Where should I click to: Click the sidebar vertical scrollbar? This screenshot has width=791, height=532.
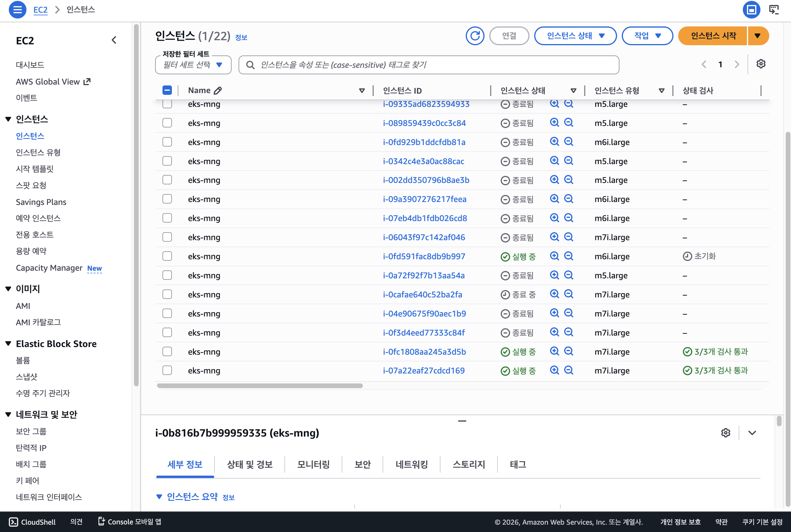(x=136, y=205)
